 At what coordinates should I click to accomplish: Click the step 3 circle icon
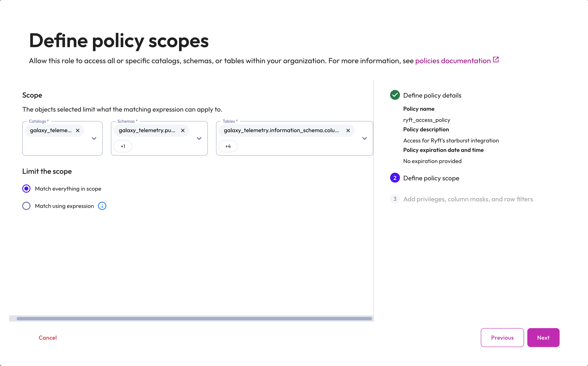(395, 199)
